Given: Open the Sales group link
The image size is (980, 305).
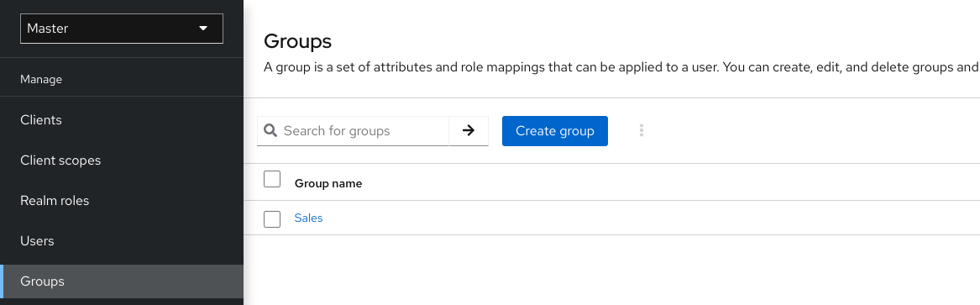Looking at the screenshot, I should 309,218.
